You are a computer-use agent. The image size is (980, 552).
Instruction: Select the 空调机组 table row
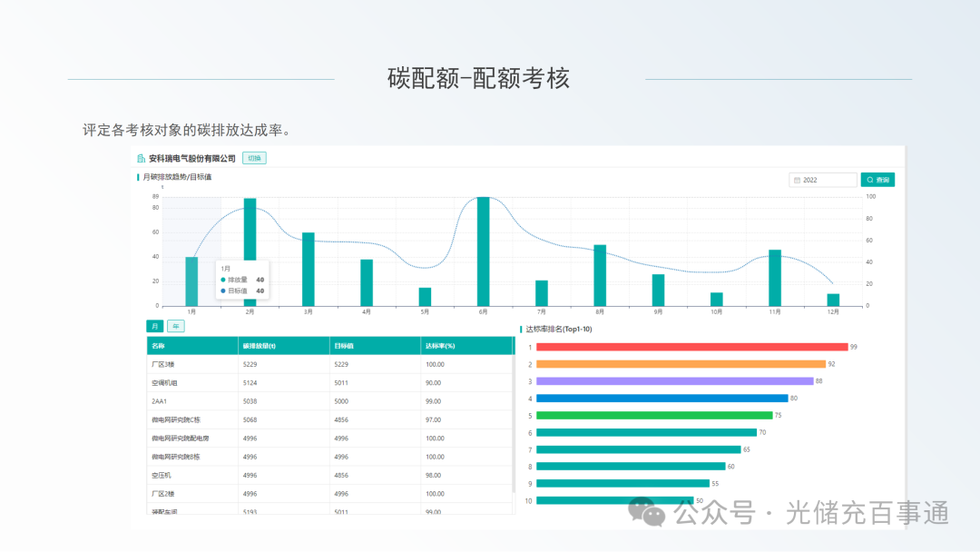(329, 382)
